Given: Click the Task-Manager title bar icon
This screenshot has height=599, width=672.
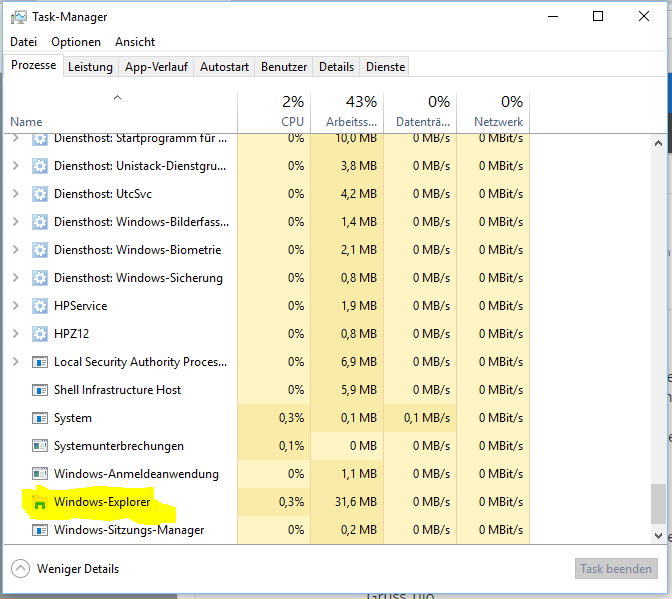Looking at the screenshot, I should point(18,17).
